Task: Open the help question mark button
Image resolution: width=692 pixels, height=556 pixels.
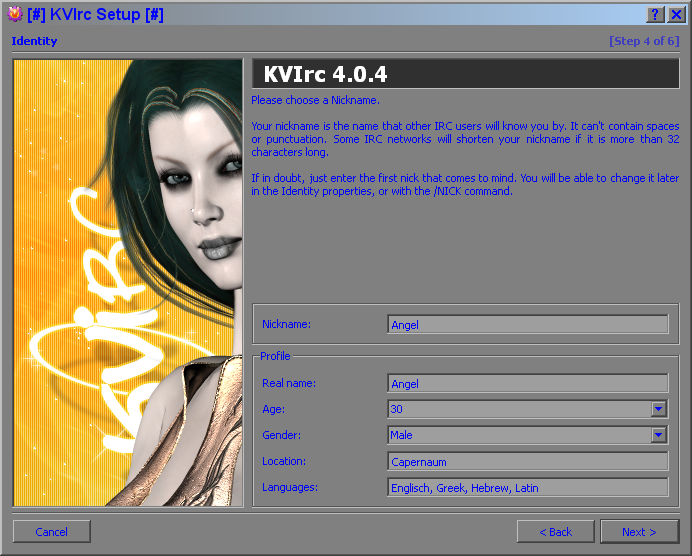Action: pos(655,15)
